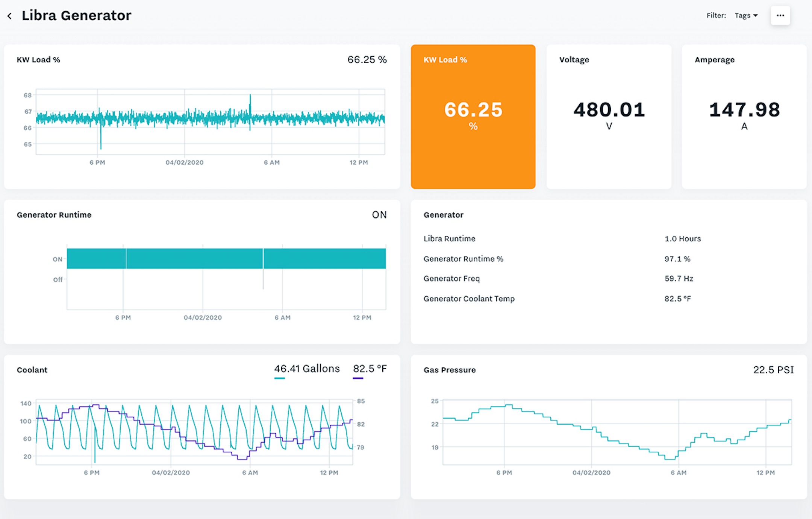Open the Amperage 147.98 A tile
The width and height of the screenshot is (812, 519).
(744, 117)
